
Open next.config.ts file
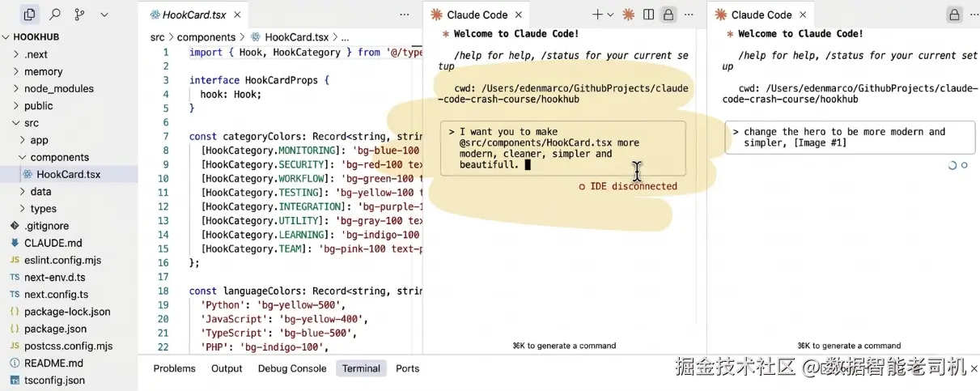click(x=56, y=294)
